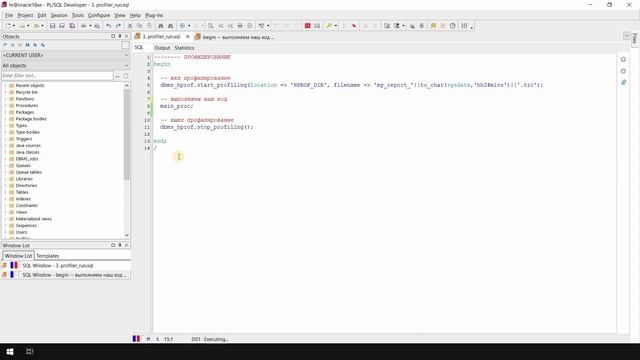Select the Users folder
The image size is (640, 360).
point(21,232)
